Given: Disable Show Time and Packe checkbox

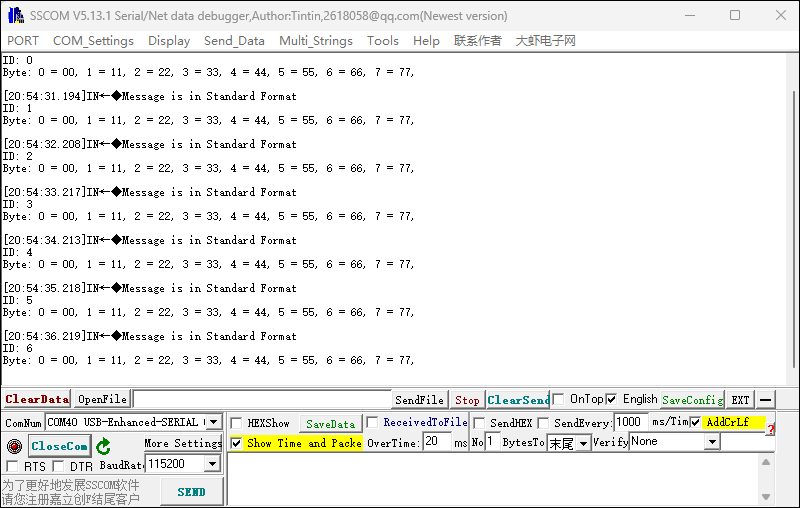Looking at the screenshot, I should (x=236, y=443).
